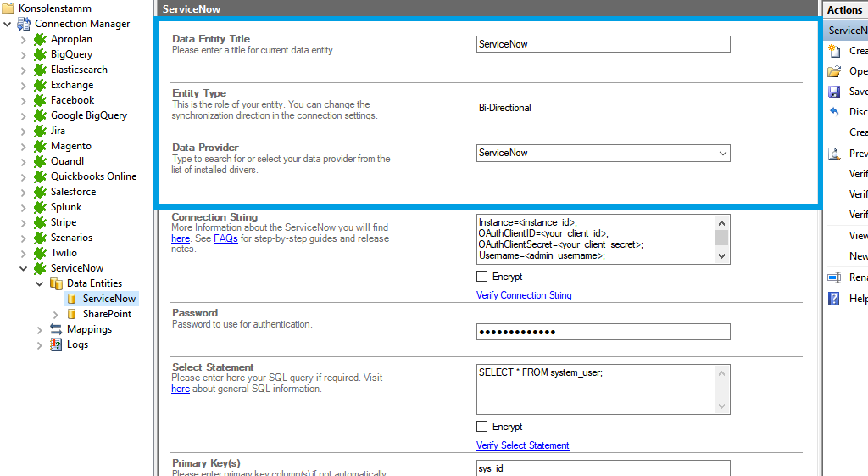Expand the Salesforce connection node
Viewport: 868px width, 476px height.
coord(24,192)
